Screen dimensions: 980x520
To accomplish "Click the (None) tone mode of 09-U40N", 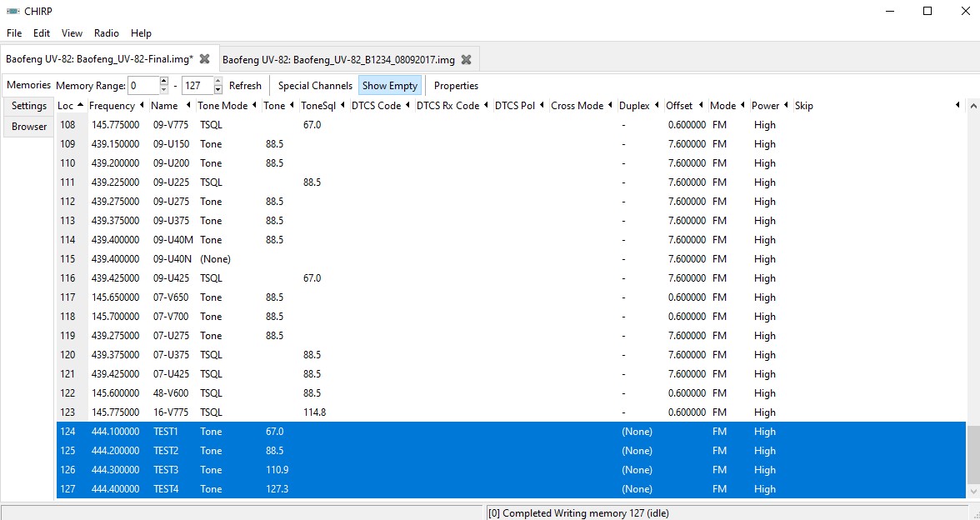I will (215, 258).
